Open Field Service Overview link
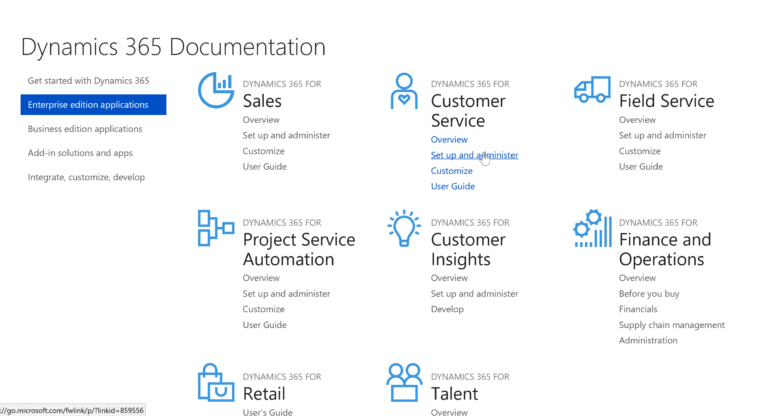Image resolution: width=768 pixels, height=416 pixels. coord(637,120)
